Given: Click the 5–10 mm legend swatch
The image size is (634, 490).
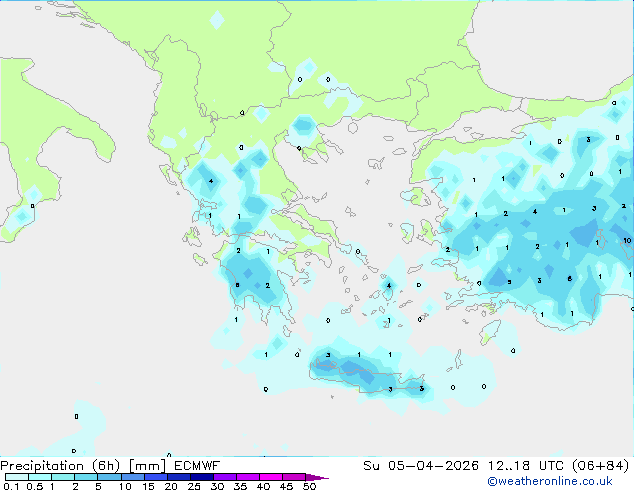Looking at the screenshot, I should (x=109, y=477).
